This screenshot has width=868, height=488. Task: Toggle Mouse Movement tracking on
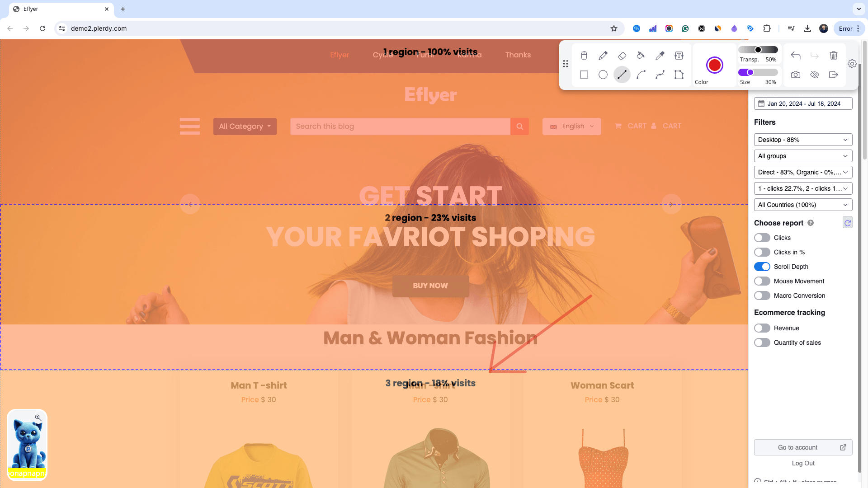pyautogui.click(x=762, y=281)
